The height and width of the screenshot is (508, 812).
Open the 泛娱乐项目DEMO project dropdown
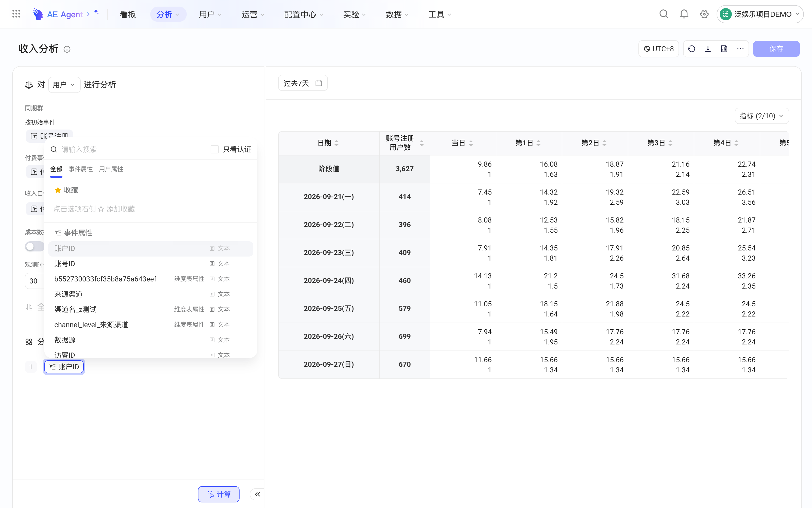point(760,14)
